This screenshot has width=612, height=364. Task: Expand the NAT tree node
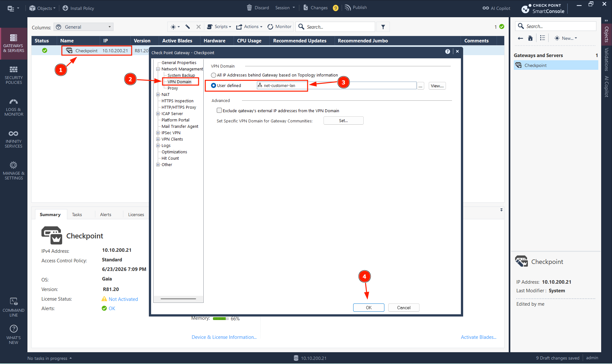coord(158,95)
